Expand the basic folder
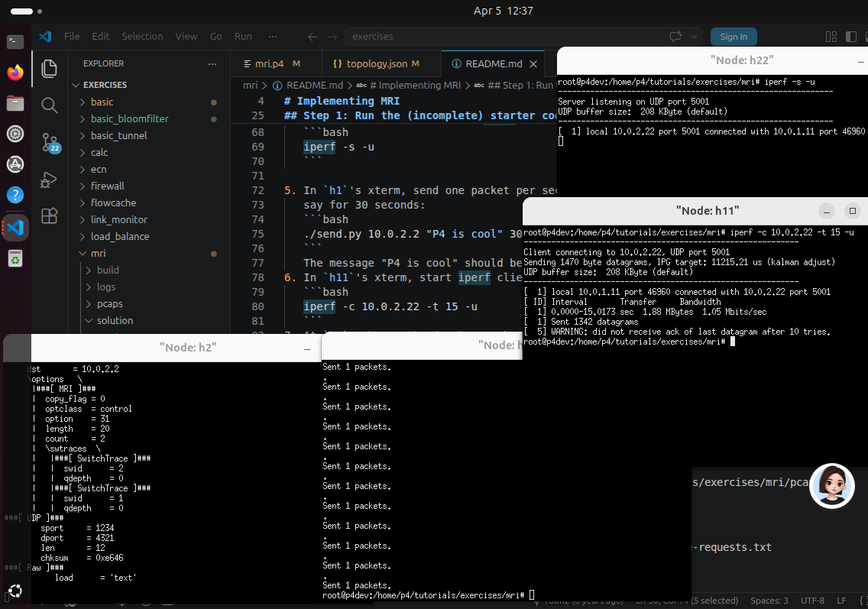868x609 pixels. point(150,102)
